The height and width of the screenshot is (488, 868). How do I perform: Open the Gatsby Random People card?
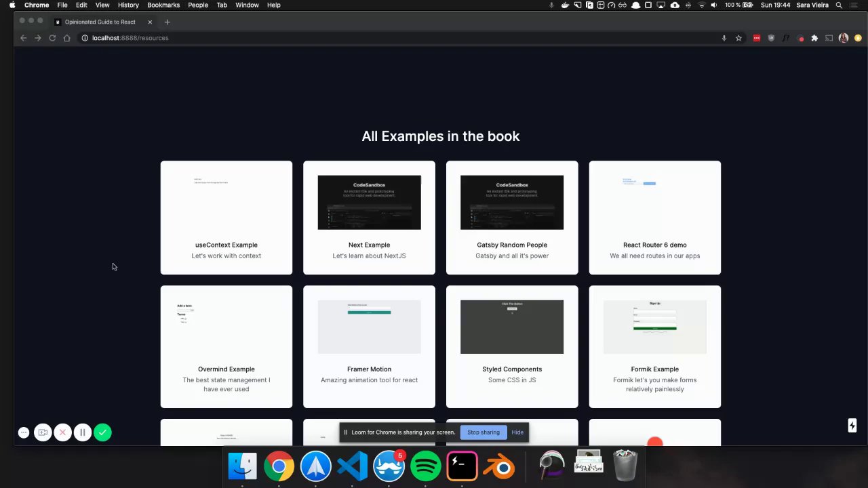512,218
